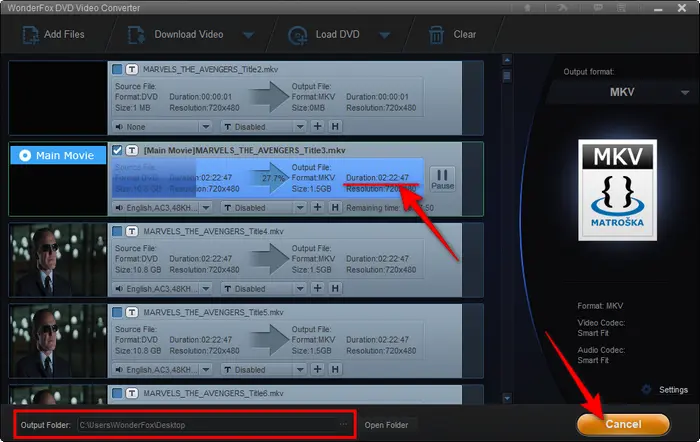The width and height of the screenshot is (700, 442).
Task: Click the Open Folder button
Action: [385, 425]
